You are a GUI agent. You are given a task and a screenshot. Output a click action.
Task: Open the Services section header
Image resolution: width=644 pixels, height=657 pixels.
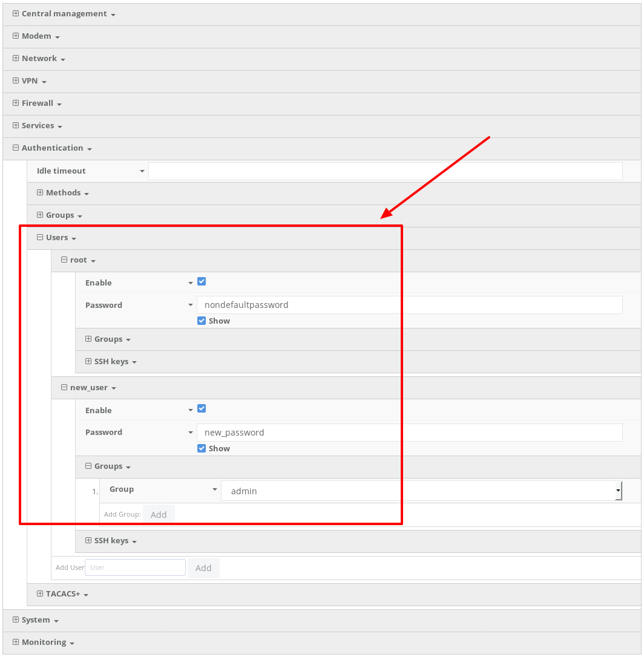pos(38,125)
